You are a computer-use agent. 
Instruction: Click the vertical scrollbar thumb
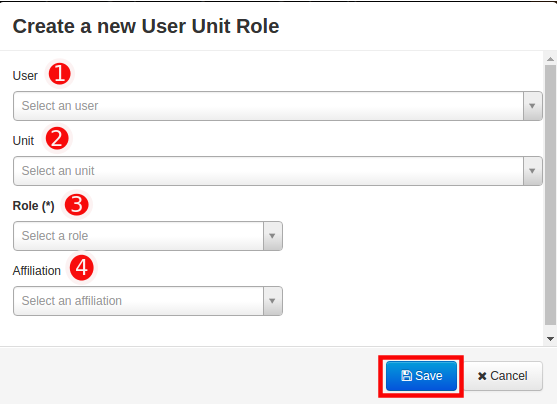pyautogui.click(x=551, y=195)
